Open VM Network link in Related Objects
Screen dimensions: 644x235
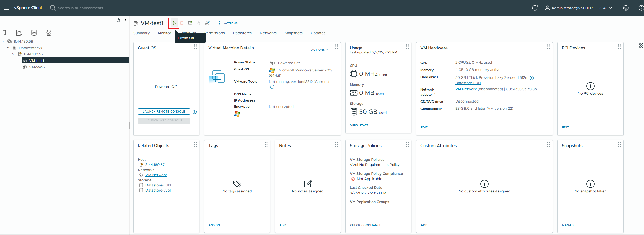coord(156,175)
